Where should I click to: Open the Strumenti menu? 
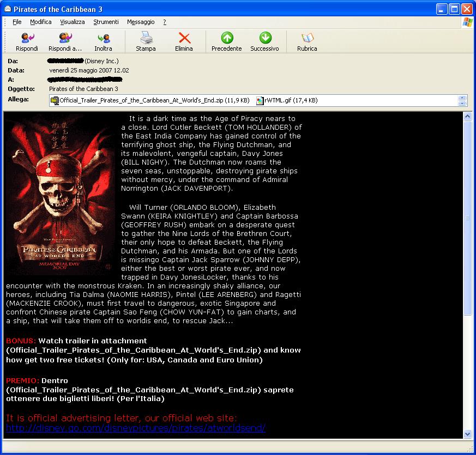pos(106,22)
